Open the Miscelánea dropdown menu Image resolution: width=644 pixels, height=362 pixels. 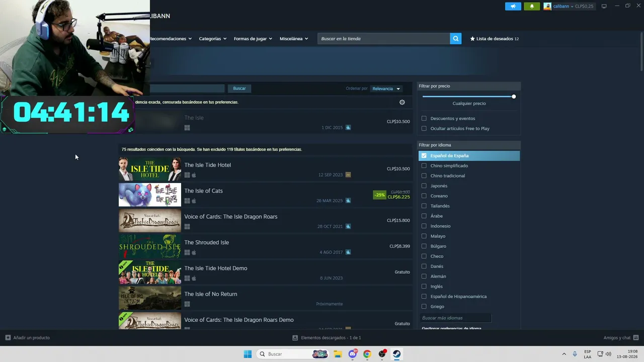(294, 39)
